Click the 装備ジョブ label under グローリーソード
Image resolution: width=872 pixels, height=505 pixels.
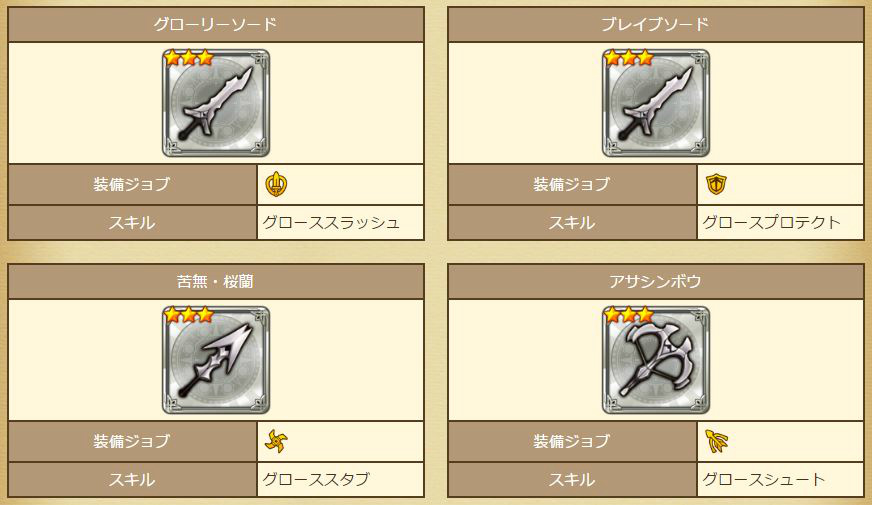(x=132, y=184)
